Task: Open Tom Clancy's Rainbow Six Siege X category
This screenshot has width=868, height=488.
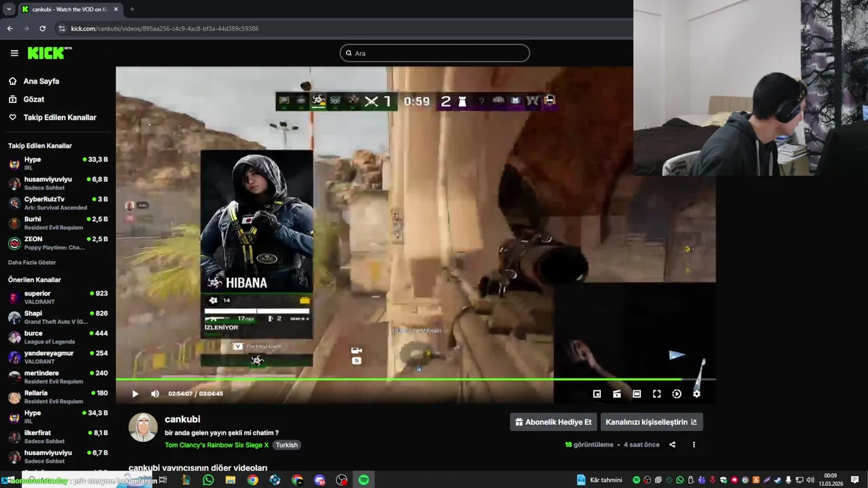Action: point(216,445)
